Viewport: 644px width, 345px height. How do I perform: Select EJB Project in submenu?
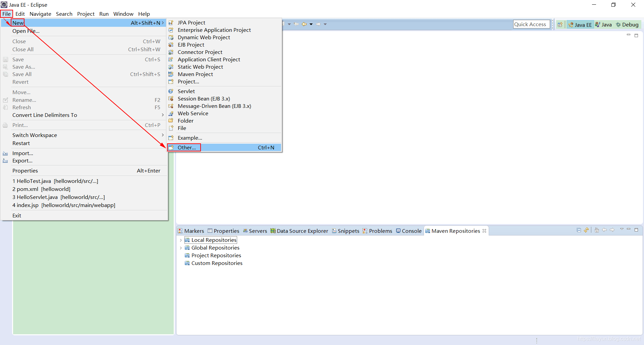click(x=224, y=45)
